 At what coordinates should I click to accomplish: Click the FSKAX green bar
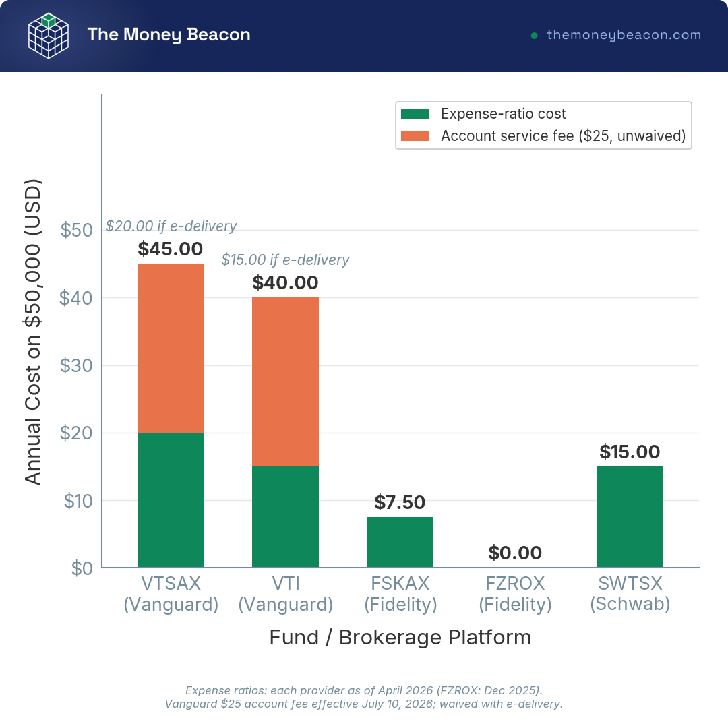point(400,542)
